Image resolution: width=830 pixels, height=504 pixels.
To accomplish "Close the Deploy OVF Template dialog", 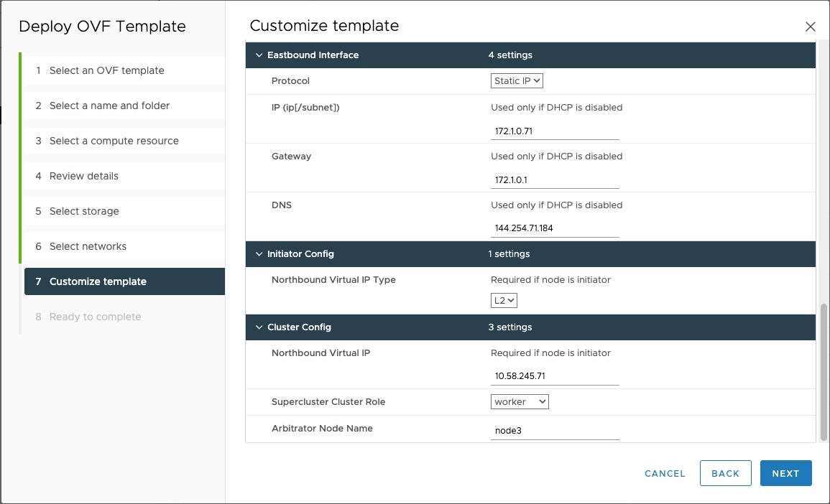I will (x=810, y=27).
